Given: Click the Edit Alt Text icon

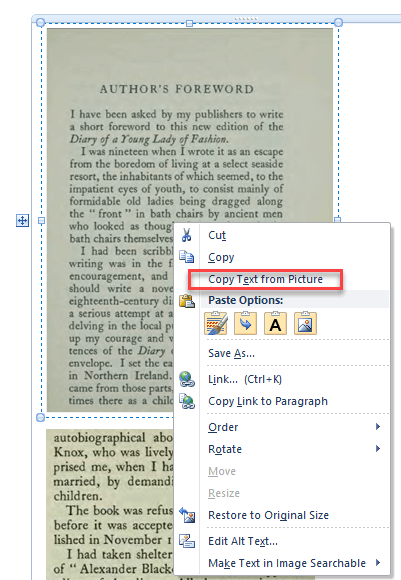Looking at the screenshot, I should (x=187, y=541).
